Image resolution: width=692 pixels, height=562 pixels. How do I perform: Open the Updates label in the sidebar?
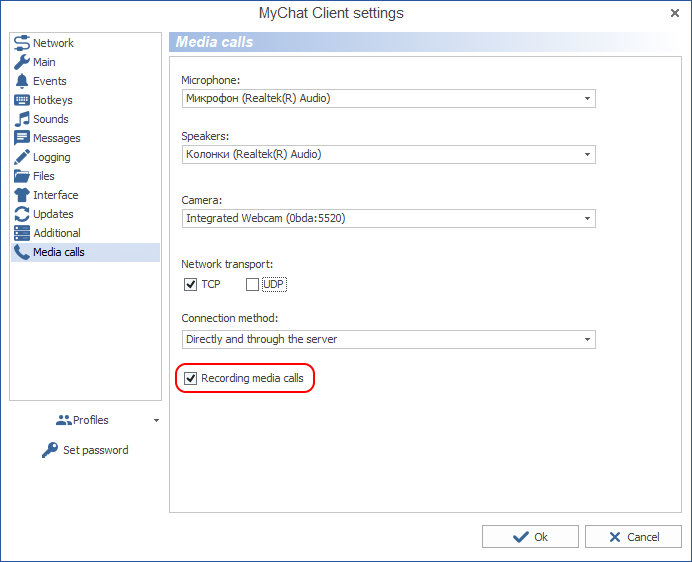point(53,214)
